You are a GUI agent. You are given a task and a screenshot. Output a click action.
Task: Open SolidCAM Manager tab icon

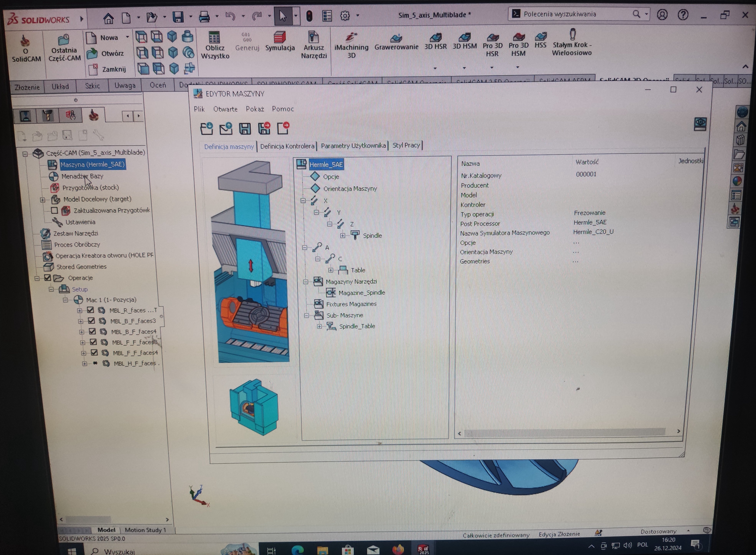[x=93, y=116]
